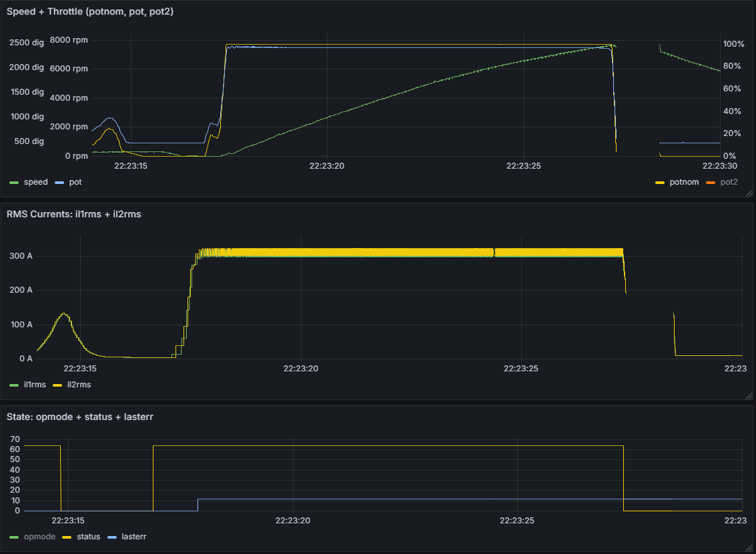Image resolution: width=756 pixels, height=554 pixels.
Task: Click the blue lasterr legend color swatch
Action: [x=112, y=537]
